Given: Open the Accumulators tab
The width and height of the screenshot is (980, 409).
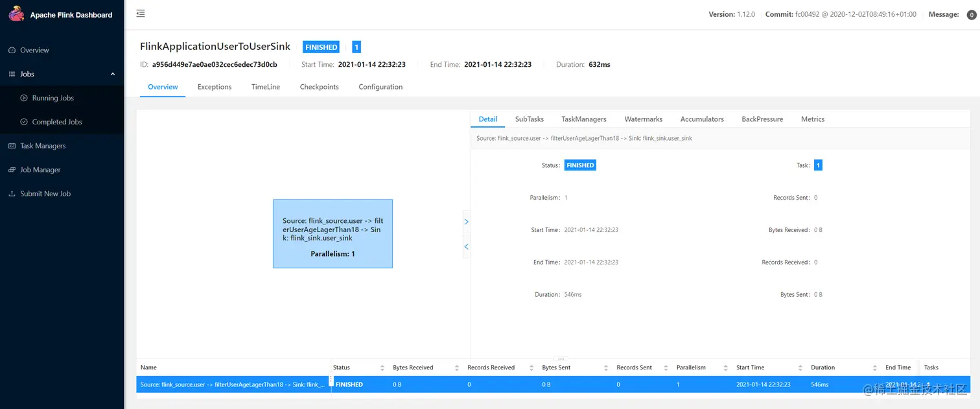Looking at the screenshot, I should [702, 119].
